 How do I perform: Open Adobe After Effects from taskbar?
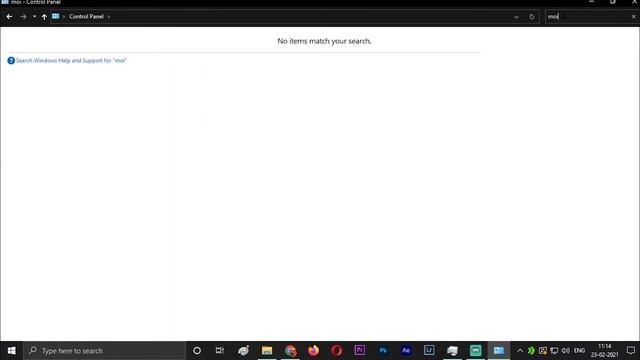pyautogui.click(x=406, y=351)
